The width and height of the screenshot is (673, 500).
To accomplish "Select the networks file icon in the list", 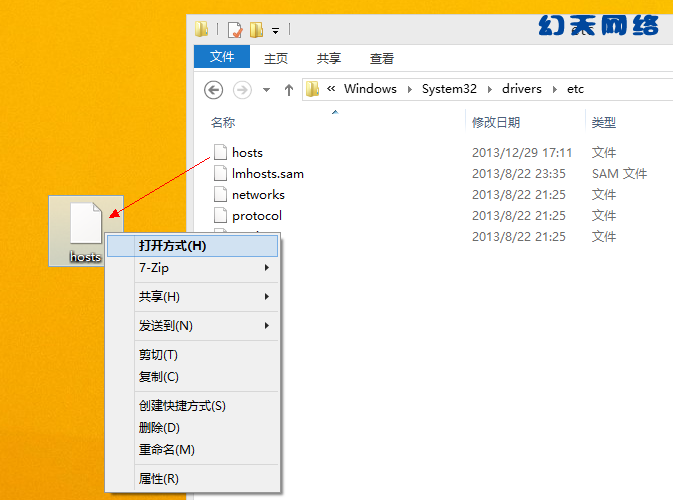I will [x=221, y=195].
